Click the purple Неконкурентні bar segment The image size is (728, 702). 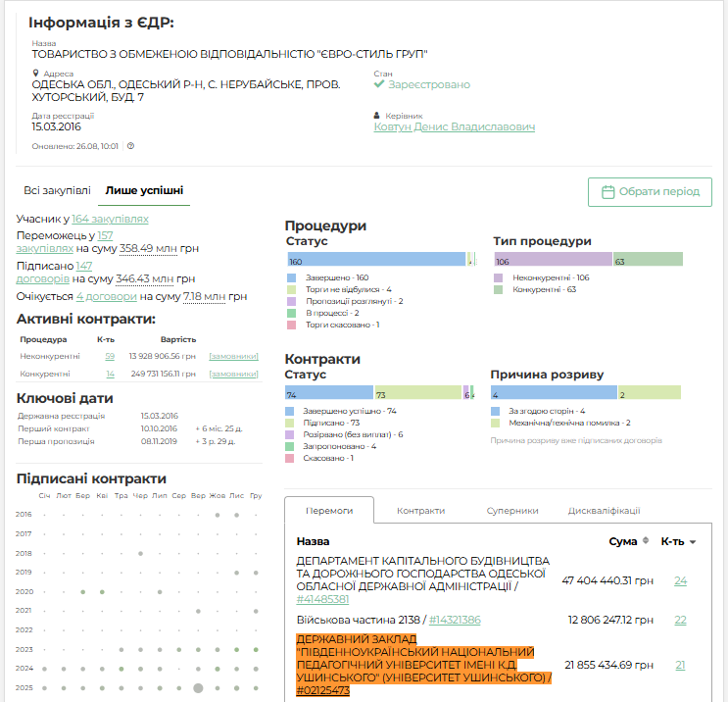(554, 259)
